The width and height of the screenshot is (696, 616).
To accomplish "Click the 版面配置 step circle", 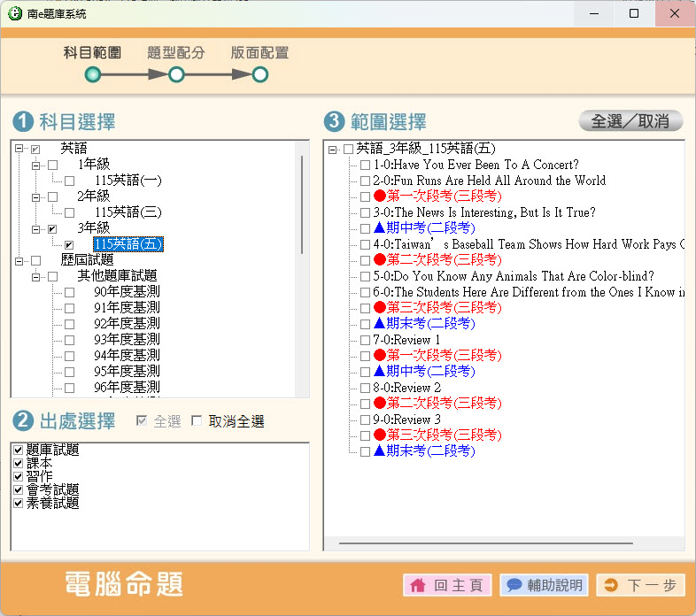I will pyautogui.click(x=260, y=74).
